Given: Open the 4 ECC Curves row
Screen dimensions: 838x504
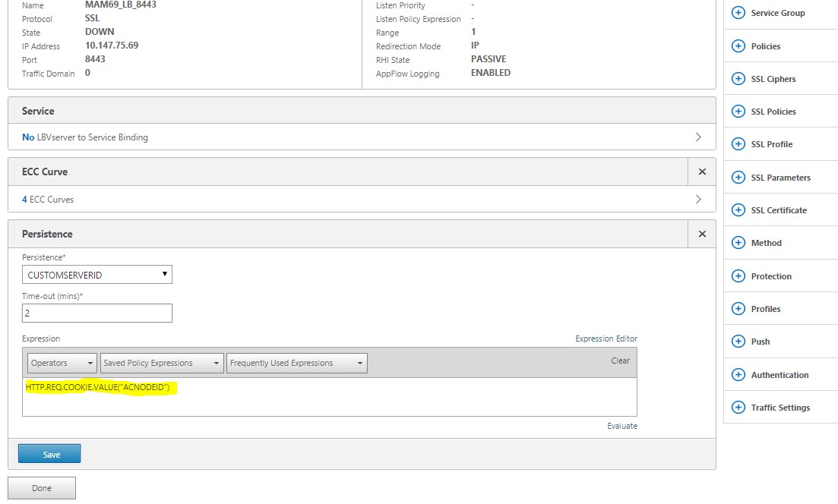Looking at the screenshot, I should [x=361, y=200].
